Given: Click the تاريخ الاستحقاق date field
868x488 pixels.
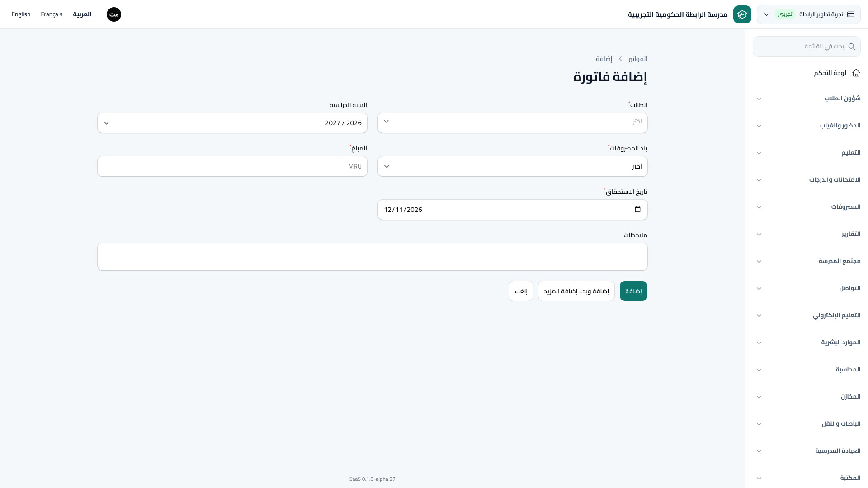Looking at the screenshot, I should point(512,210).
